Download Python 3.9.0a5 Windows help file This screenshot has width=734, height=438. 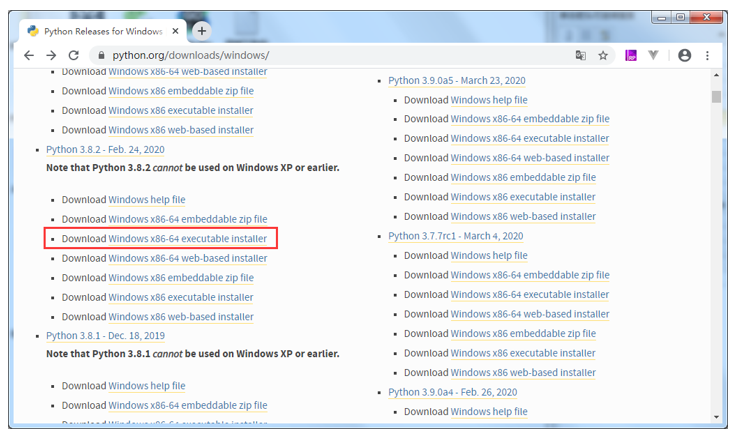489,100
